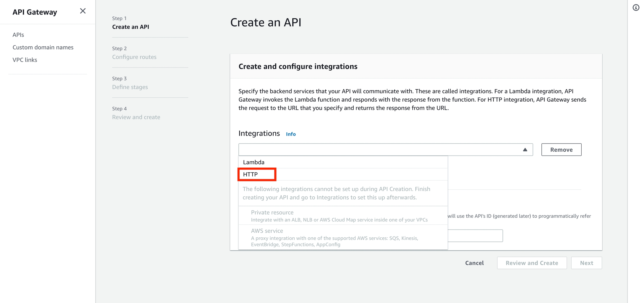Click the Private resource option
This screenshot has width=644, height=303.
pyautogui.click(x=272, y=213)
